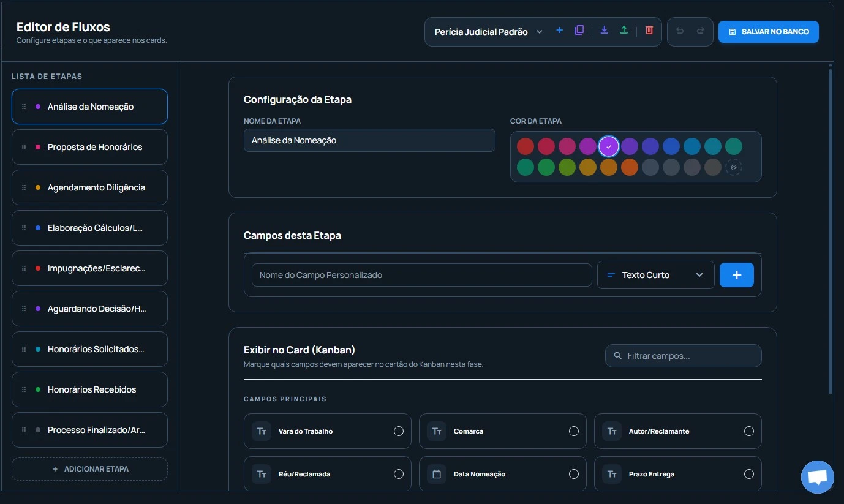Click drag handle of Impugnações/Esclarec… stage
Image resolution: width=844 pixels, height=504 pixels.
tap(24, 268)
